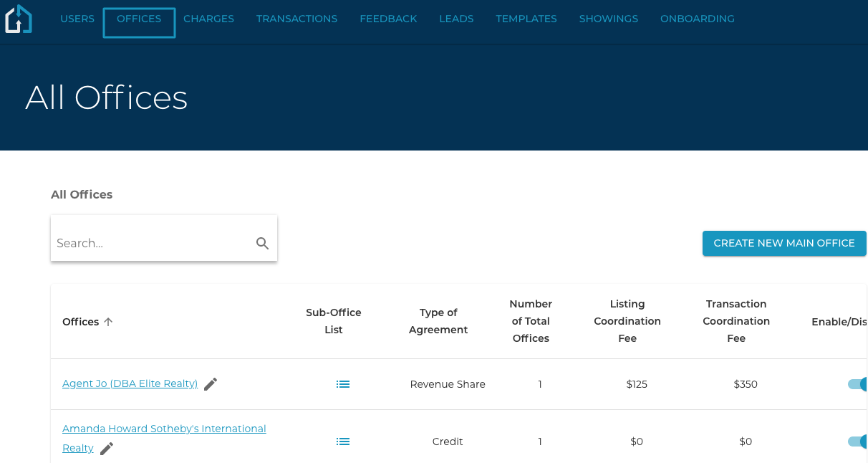868x463 pixels.
Task: Open sub-office list for Amanda Howard Sotheby's
Action: coord(343,441)
